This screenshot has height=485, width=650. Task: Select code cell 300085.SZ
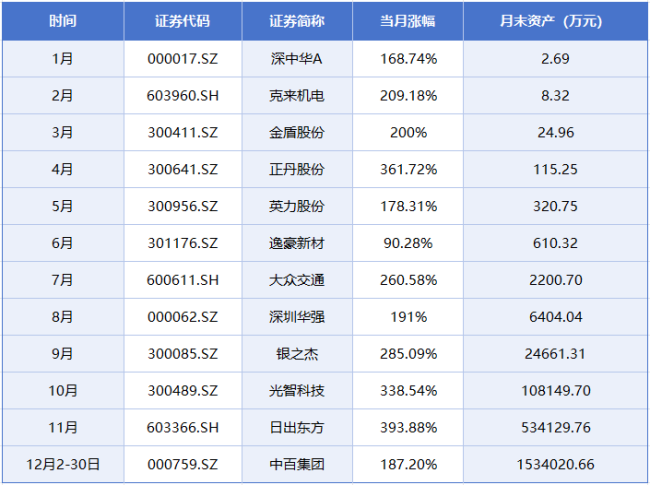(x=183, y=354)
